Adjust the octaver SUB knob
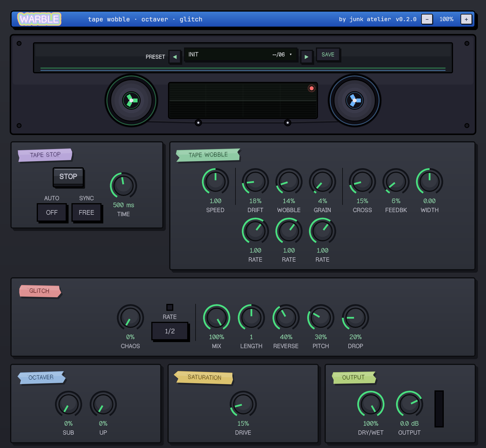 pyautogui.click(x=69, y=404)
